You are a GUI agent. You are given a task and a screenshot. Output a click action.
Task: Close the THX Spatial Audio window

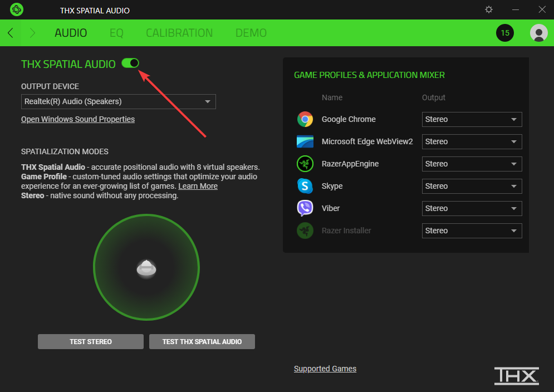(x=542, y=9)
